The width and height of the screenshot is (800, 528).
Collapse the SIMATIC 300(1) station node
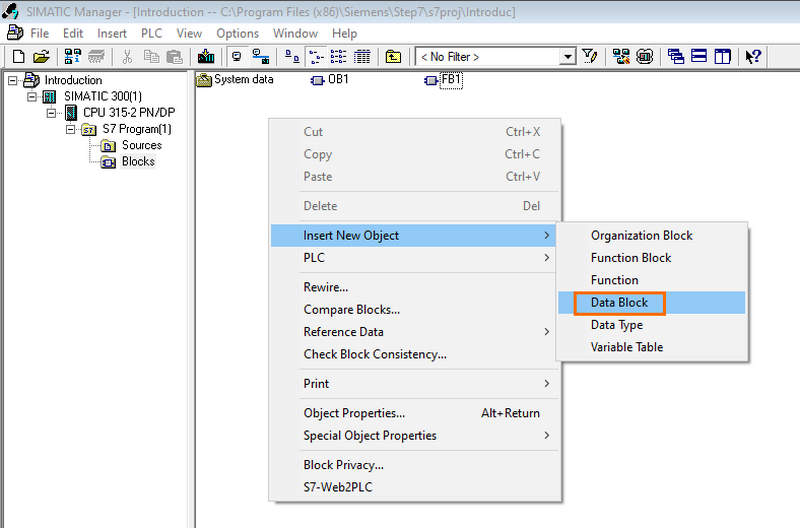(32, 96)
